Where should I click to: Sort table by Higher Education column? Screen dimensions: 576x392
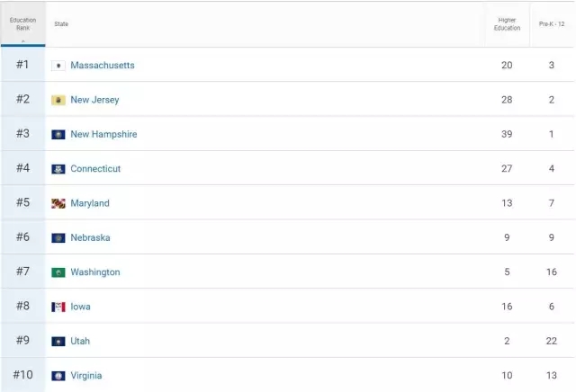pos(507,24)
